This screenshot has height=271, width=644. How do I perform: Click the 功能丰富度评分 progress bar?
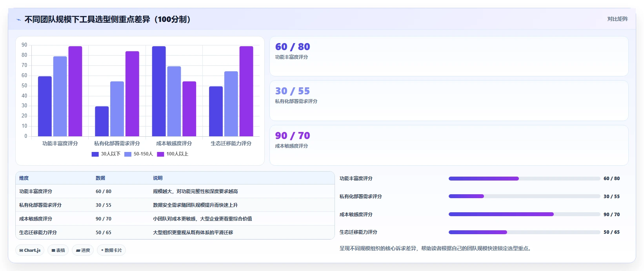click(524, 179)
